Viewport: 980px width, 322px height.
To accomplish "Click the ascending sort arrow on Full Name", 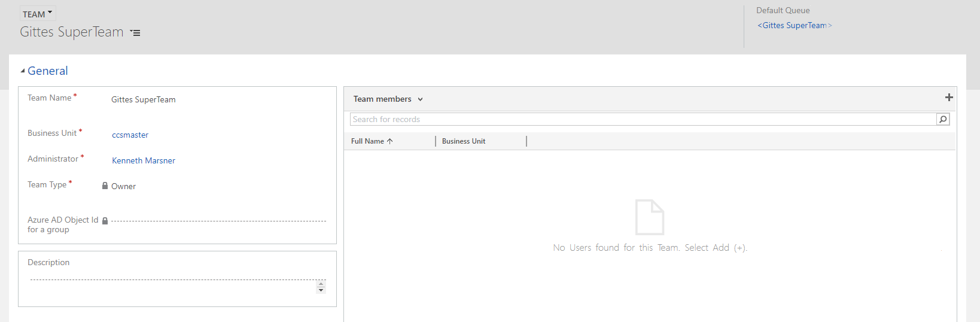I will pos(390,141).
